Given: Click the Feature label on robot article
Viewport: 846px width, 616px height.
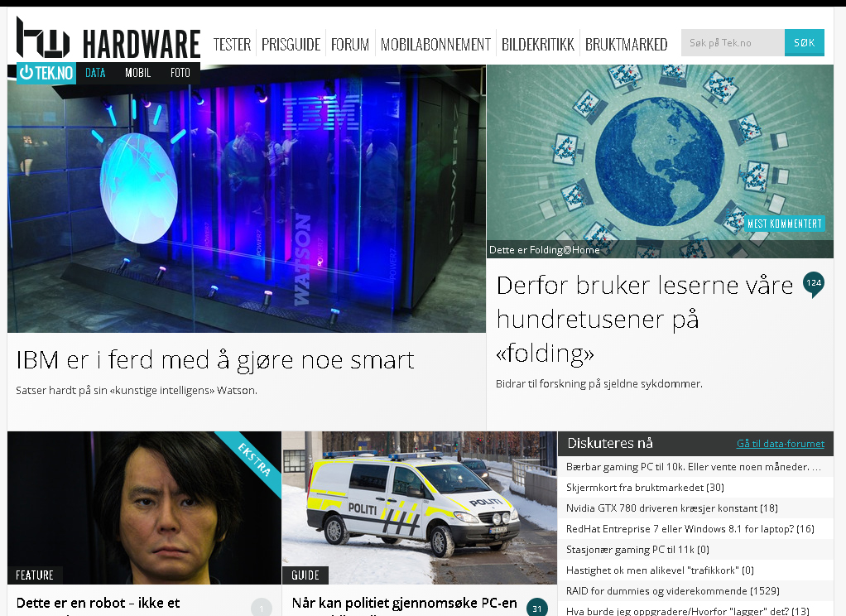Looking at the screenshot, I should pos(35,575).
